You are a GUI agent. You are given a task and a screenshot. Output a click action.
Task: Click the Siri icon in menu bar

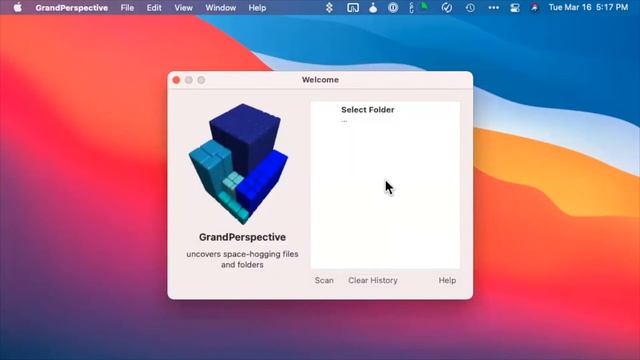(x=534, y=7)
